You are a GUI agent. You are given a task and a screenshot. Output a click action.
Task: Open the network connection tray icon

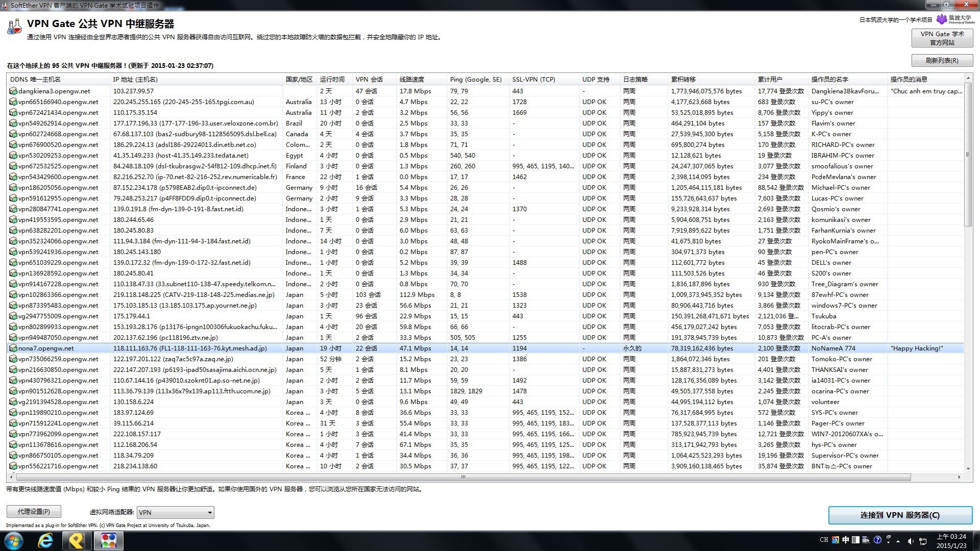coord(923,541)
